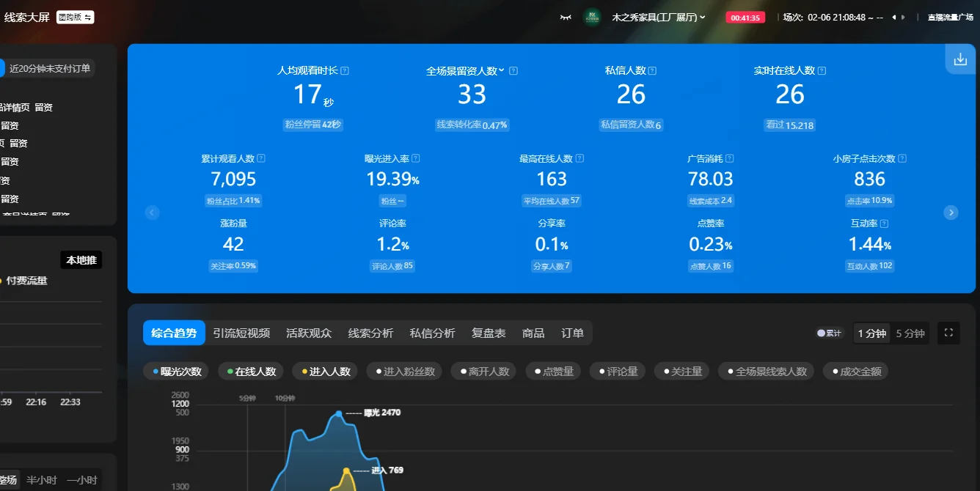Enable 关注量 series in chart
Screen dimensions: 980x491
pyautogui.click(x=682, y=372)
